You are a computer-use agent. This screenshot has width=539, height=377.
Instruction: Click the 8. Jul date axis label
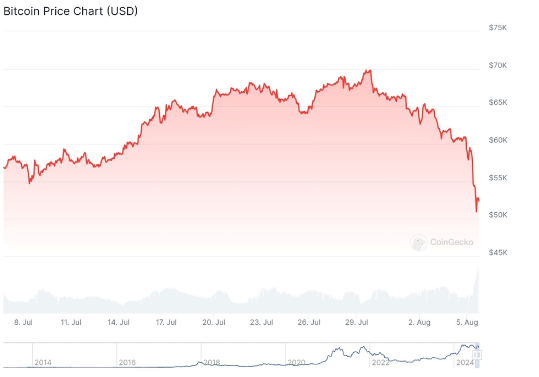(23, 322)
